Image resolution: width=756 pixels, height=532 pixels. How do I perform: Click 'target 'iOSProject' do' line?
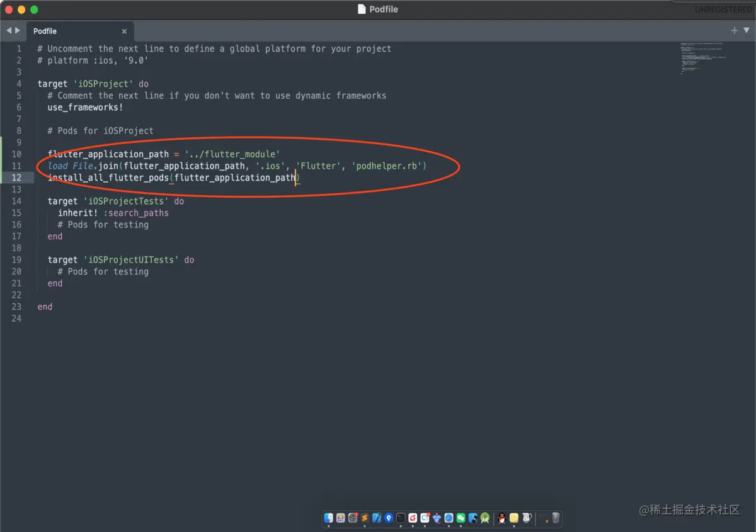click(x=93, y=84)
